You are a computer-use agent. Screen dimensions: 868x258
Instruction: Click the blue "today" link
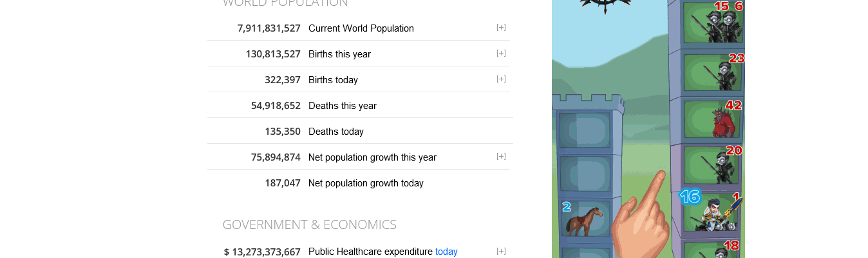tap(446, 252)
